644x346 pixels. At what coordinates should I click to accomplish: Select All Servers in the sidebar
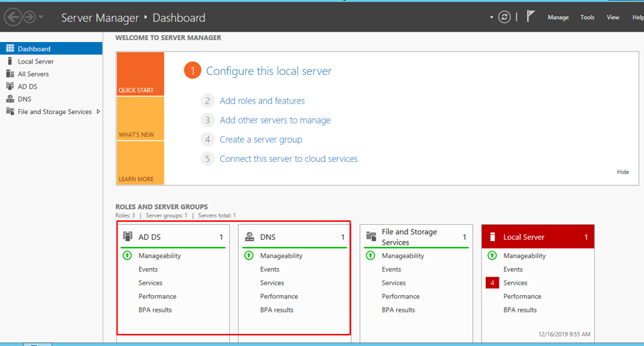tap(33, 74)
